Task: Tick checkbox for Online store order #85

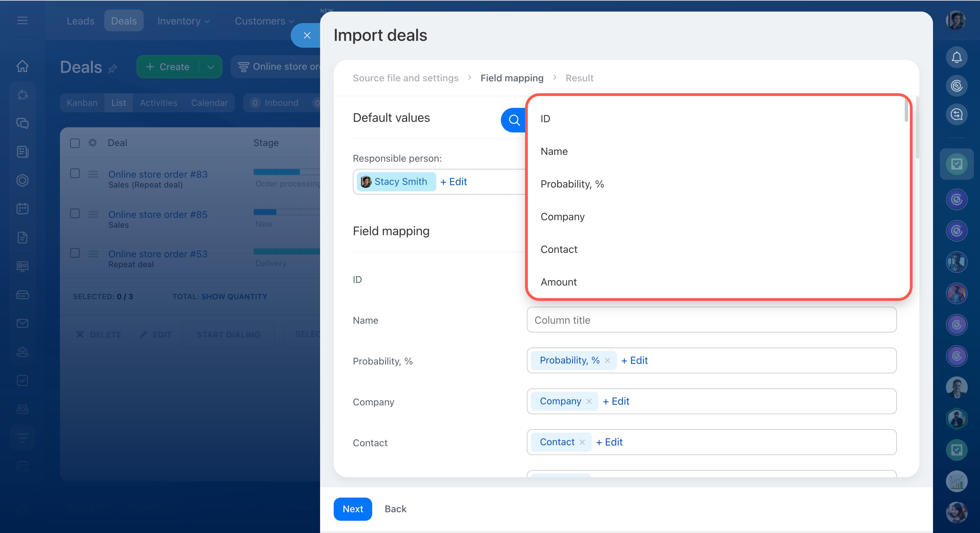Action: (75, 214)
